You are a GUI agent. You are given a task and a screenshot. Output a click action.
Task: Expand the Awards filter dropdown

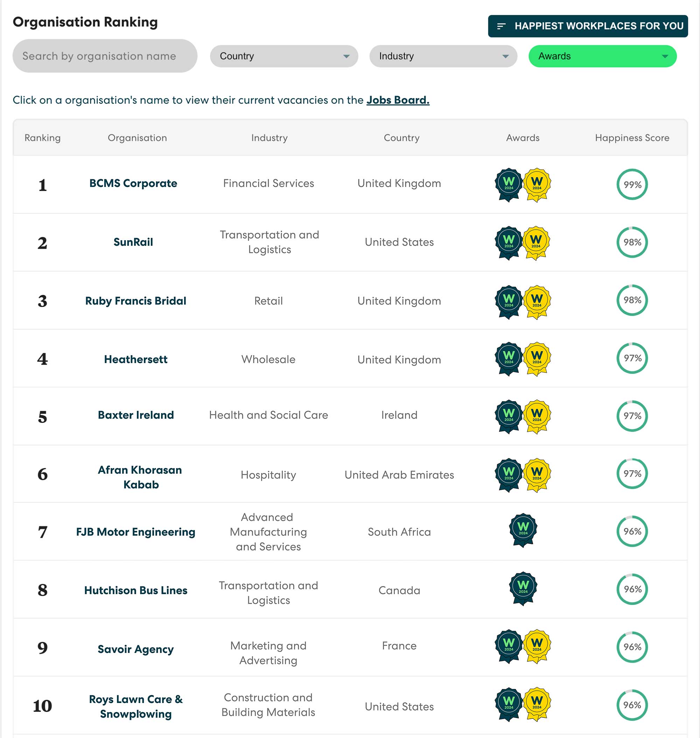602,56
